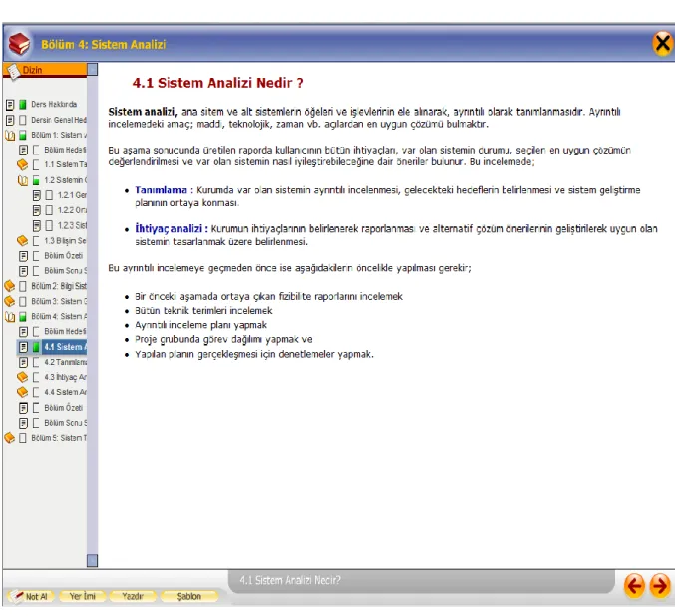Click the index panel scrollbar bottom arrow
The image size is (675, 616).
92,561
